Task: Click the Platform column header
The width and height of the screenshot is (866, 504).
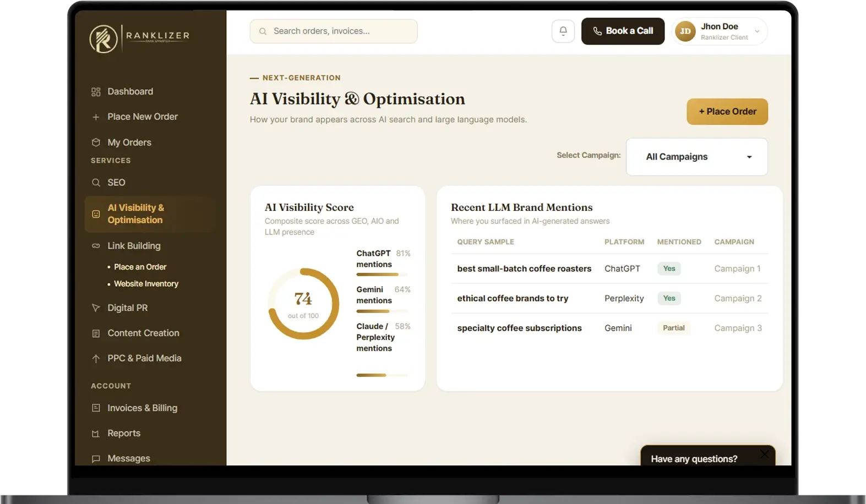Action: pyautogui.click(x=624, y=242)
